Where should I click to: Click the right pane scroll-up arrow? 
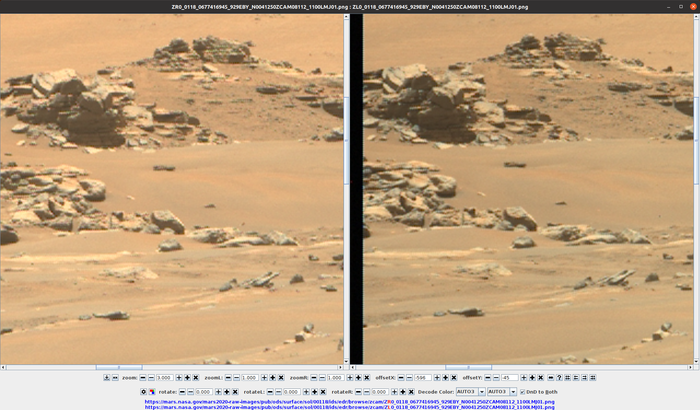(696, 17)
